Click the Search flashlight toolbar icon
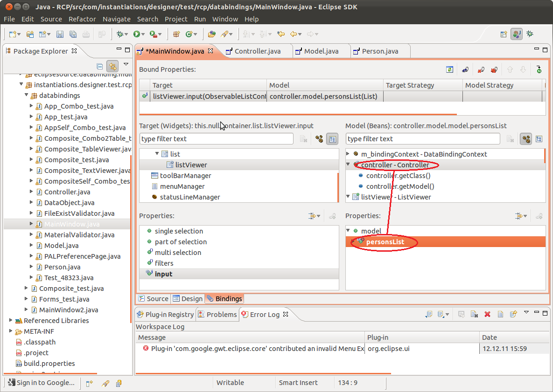The height and width of the screenshot is (392, 553). coord(224,34)
